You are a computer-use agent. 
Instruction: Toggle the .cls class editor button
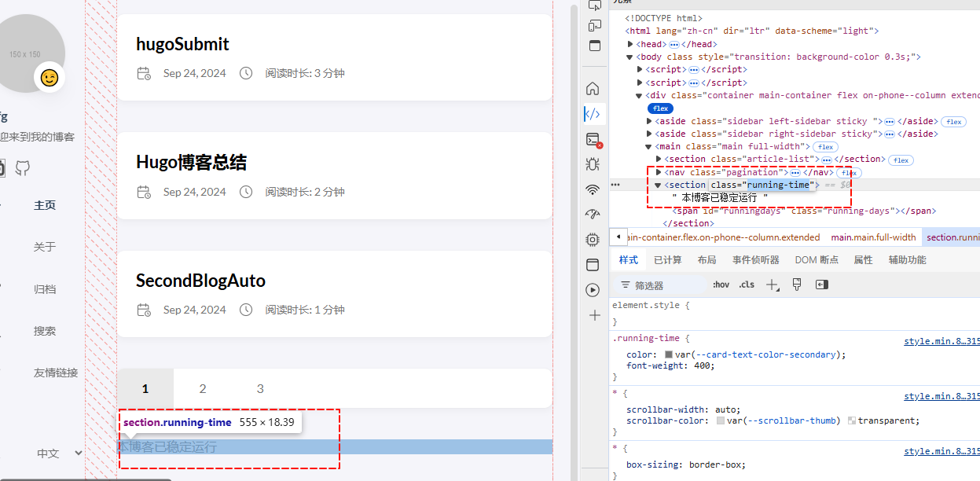point(747,285)
